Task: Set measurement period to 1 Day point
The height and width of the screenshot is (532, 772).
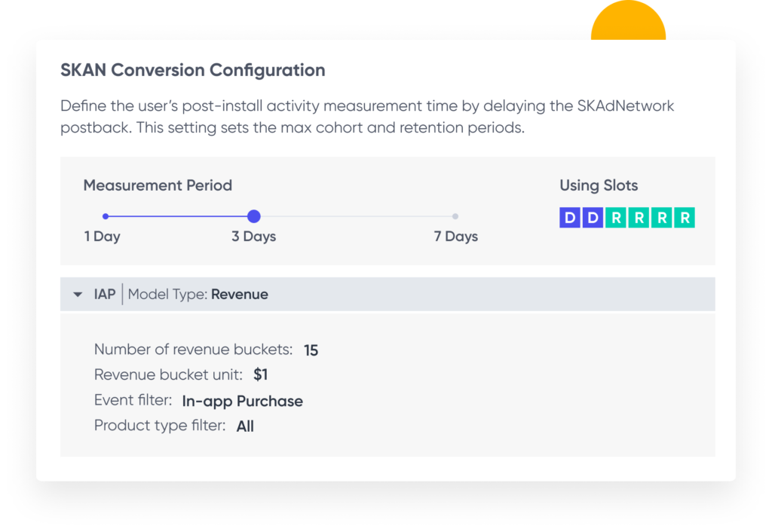Action: click(x=106, y=216)
